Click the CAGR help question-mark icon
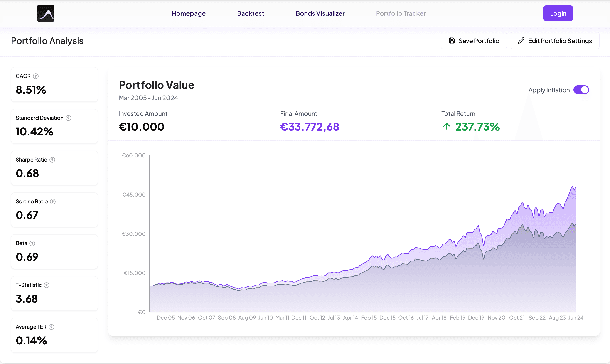The image size is (610, 364). pos(36,76)
